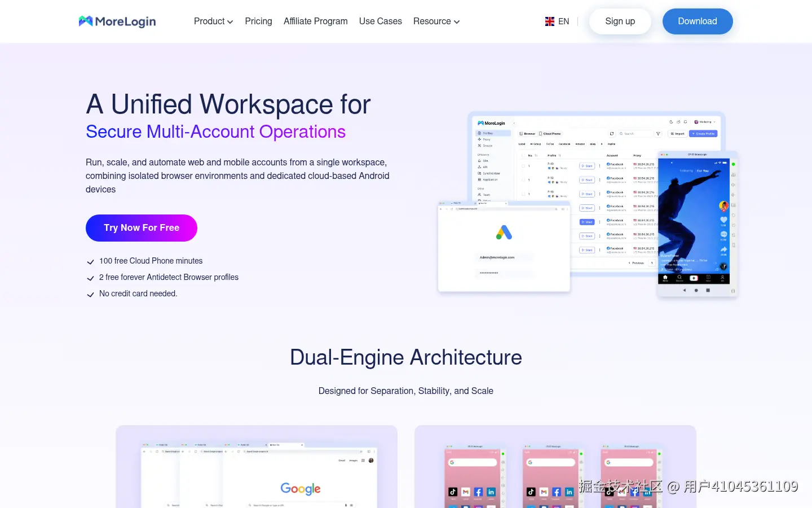
Task: Click the filled blue Start button in the mockup
Action: point(587,222)
